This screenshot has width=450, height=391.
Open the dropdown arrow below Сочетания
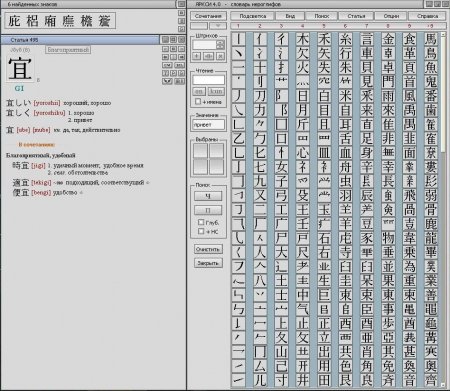(x=218, y=26)
